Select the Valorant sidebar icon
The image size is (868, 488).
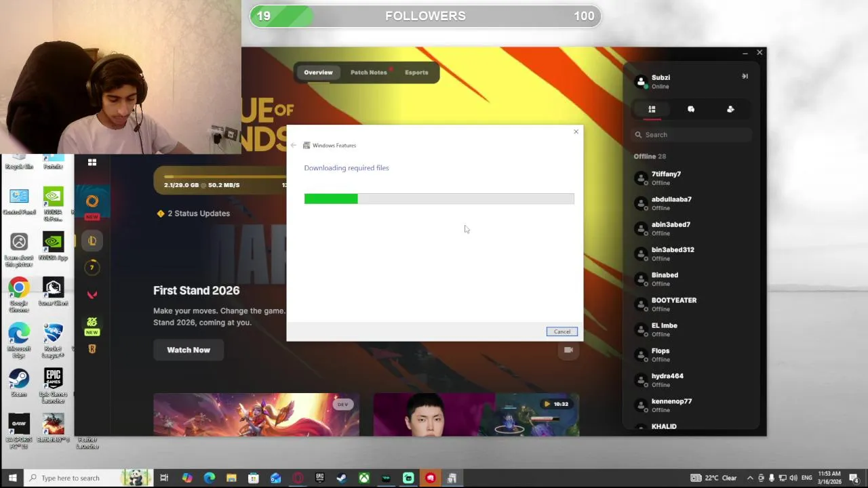[92, 294]
